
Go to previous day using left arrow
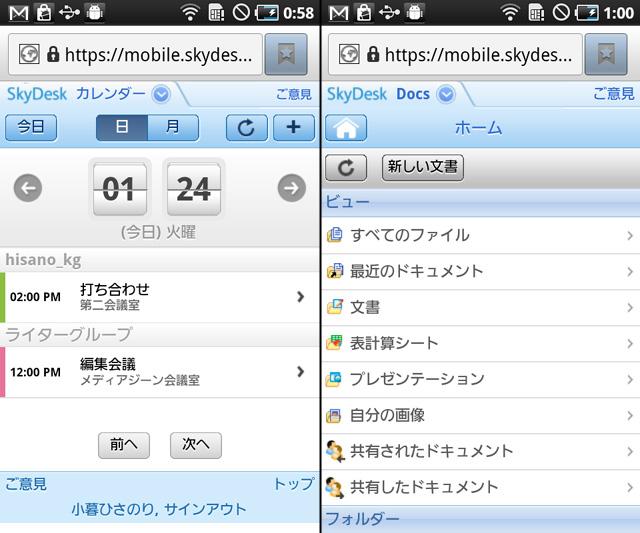tap(28, 188)
